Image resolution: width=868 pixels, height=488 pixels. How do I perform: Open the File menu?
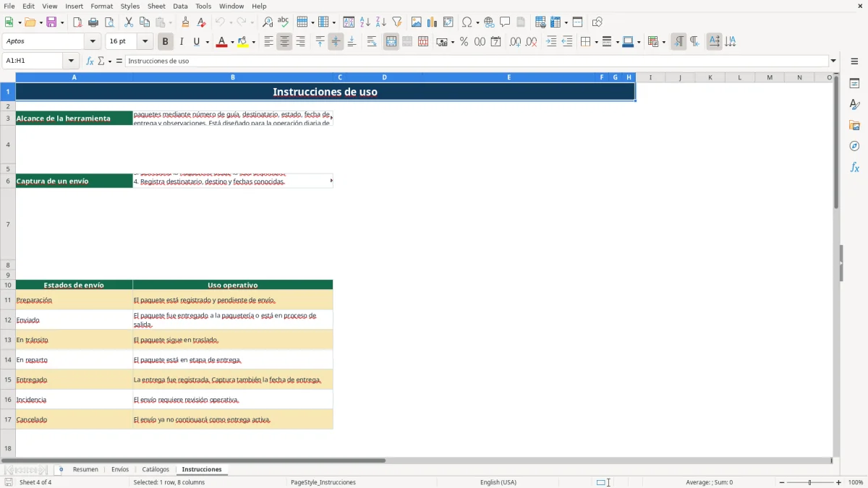tap(9, 6)
